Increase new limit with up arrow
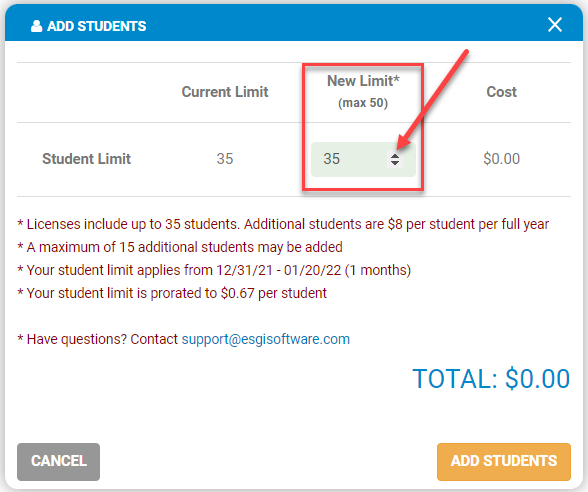Viewport: 588px width, 492px height. point(394,154)
